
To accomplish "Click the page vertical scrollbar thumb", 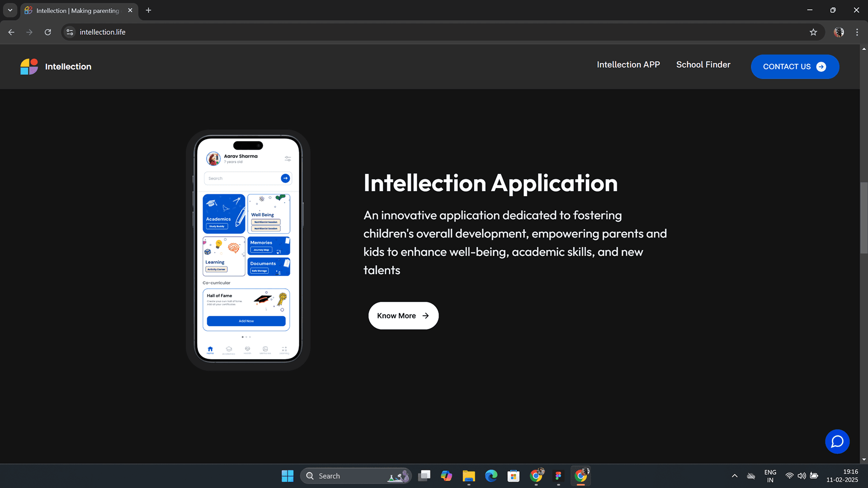I will (863, 217).
